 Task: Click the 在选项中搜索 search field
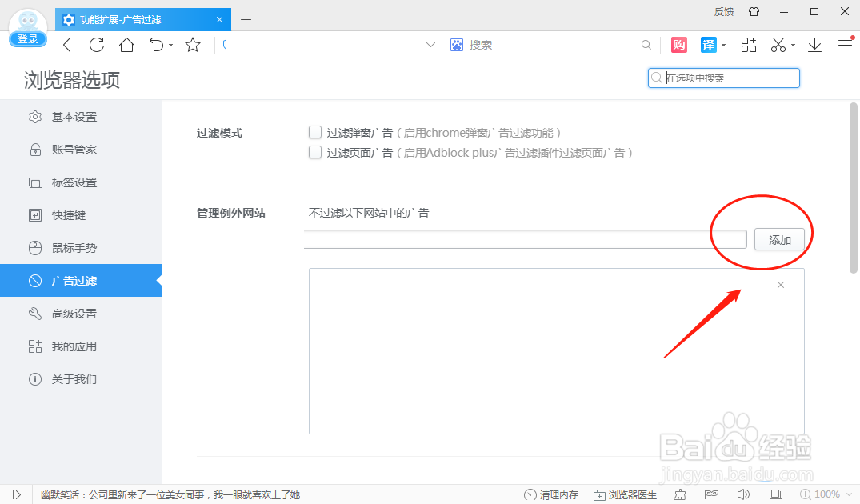click(x=724, y=78)
